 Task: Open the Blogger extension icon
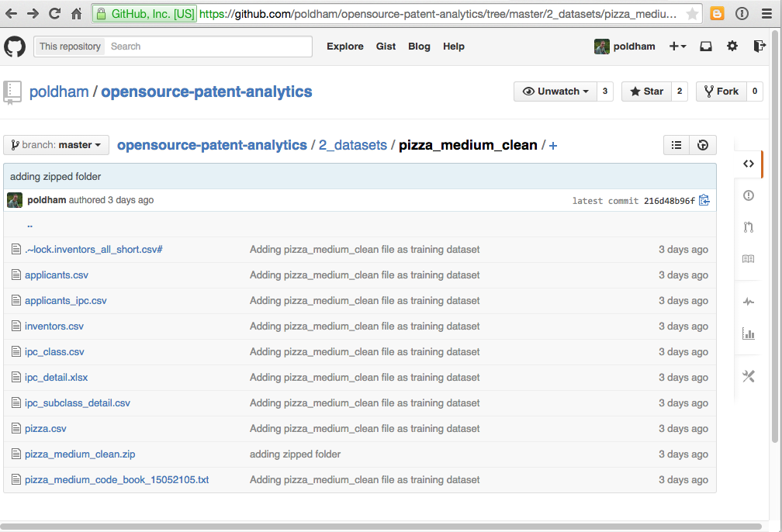pos(717,13)
